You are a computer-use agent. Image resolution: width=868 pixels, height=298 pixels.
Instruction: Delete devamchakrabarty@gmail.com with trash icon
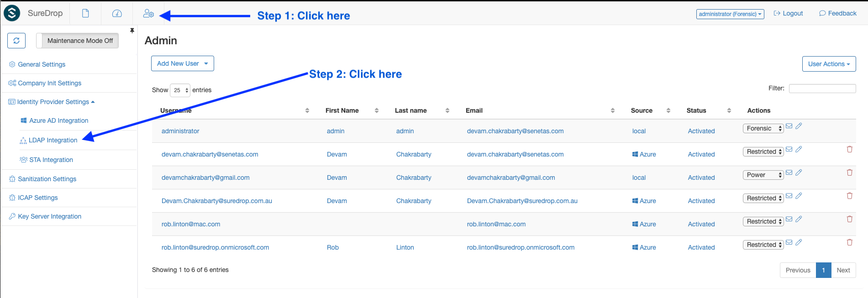[x=850, y=173]
